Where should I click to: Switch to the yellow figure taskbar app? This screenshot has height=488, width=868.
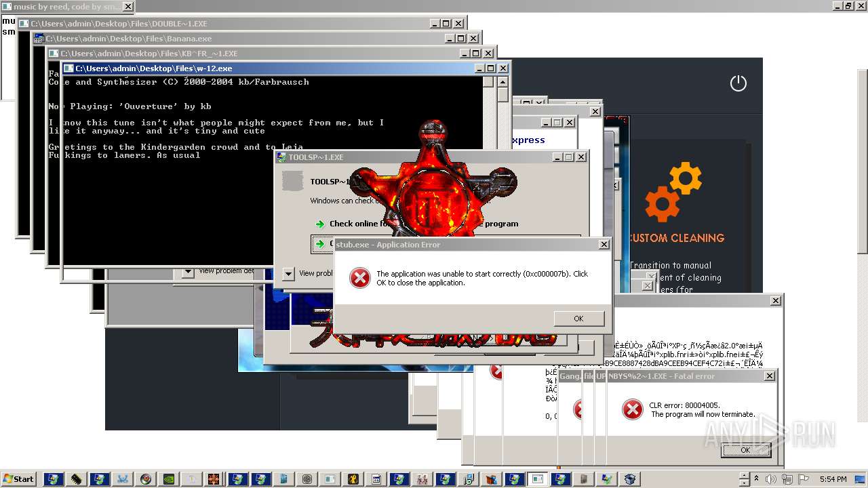[353, 479]
